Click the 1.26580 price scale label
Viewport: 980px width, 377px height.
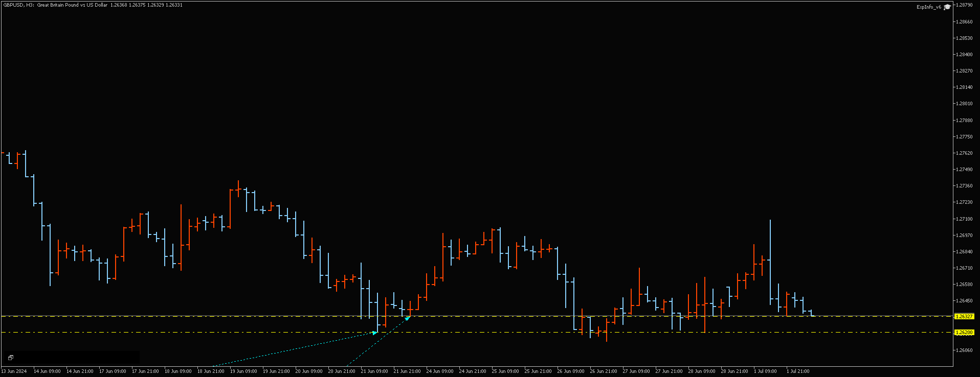pos(964,285)
